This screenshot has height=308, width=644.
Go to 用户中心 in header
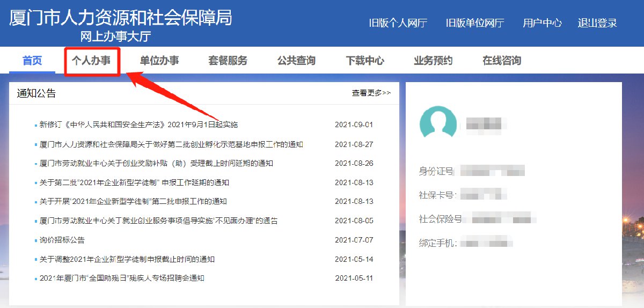pos(542,23)
